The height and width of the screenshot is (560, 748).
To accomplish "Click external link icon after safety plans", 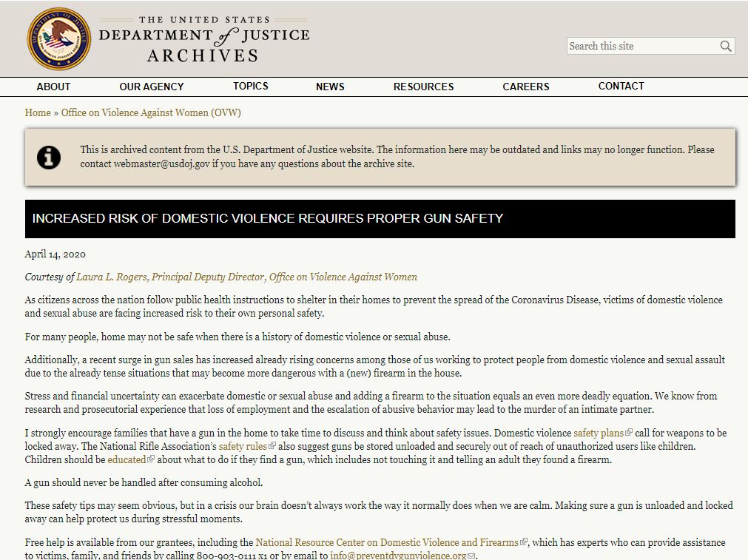I will [629, 433].
